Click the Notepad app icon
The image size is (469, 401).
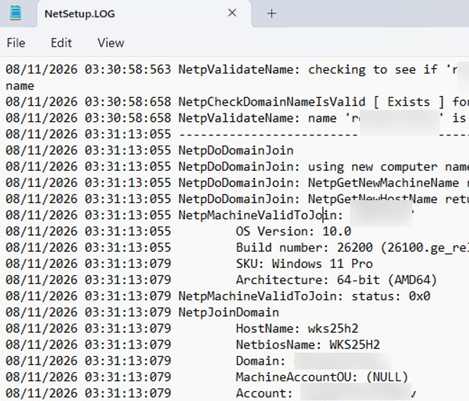point(15,13)
